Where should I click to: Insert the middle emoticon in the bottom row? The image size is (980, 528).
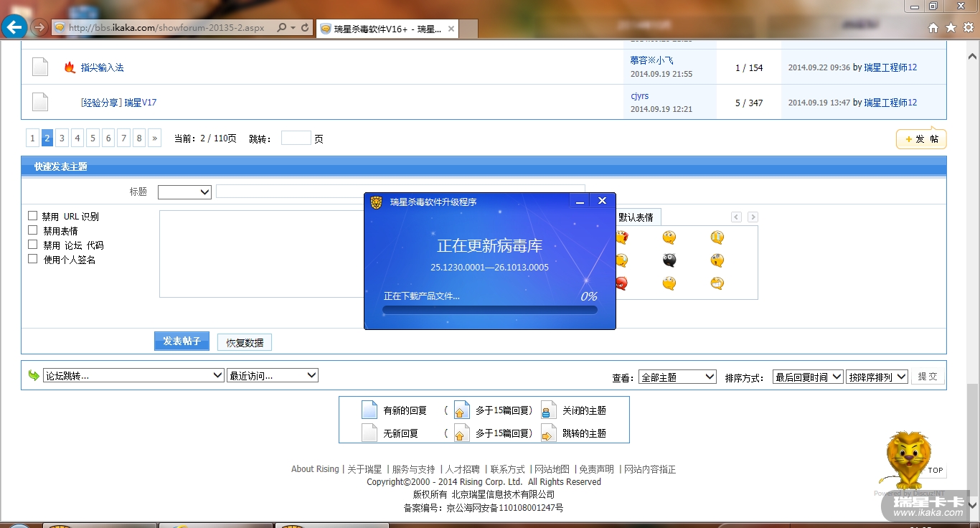tap(669, 283)
